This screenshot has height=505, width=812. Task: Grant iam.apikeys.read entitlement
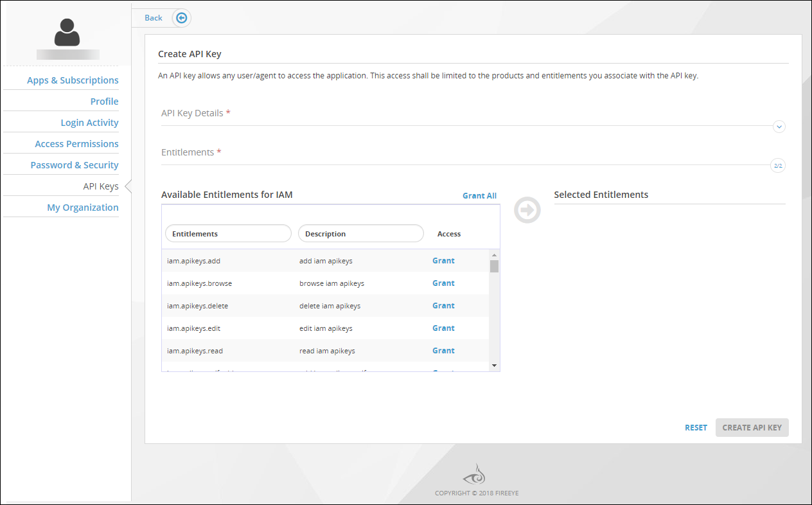pos(443,351)
